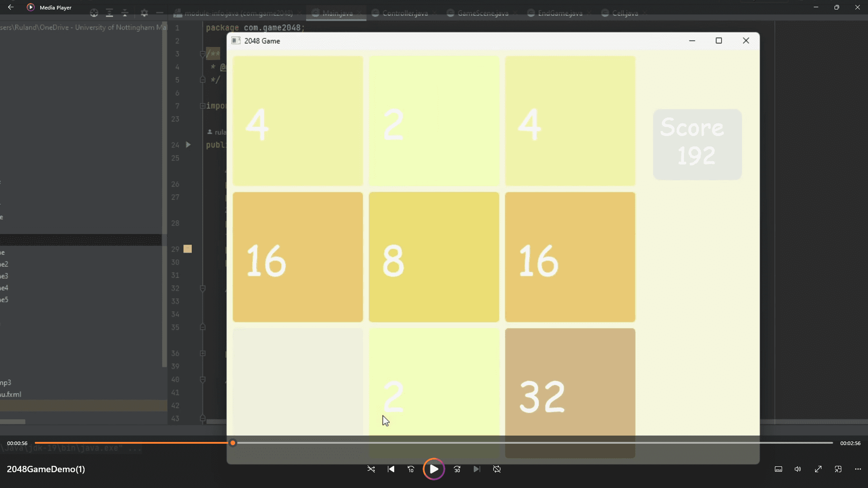Click the package com.game2048 code line
Image resolution: width=868 pixels, height=488 pixels.
[255, 28]
